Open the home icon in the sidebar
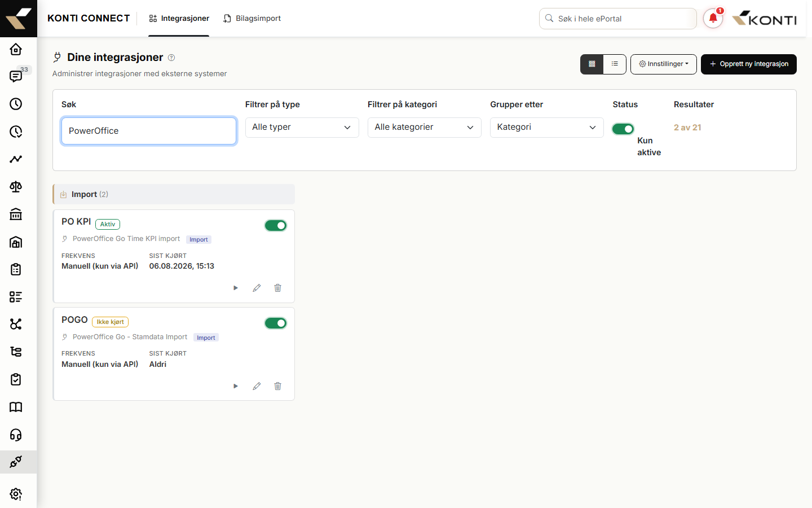Viewport: 812px width, 508px height. point(16,49)
